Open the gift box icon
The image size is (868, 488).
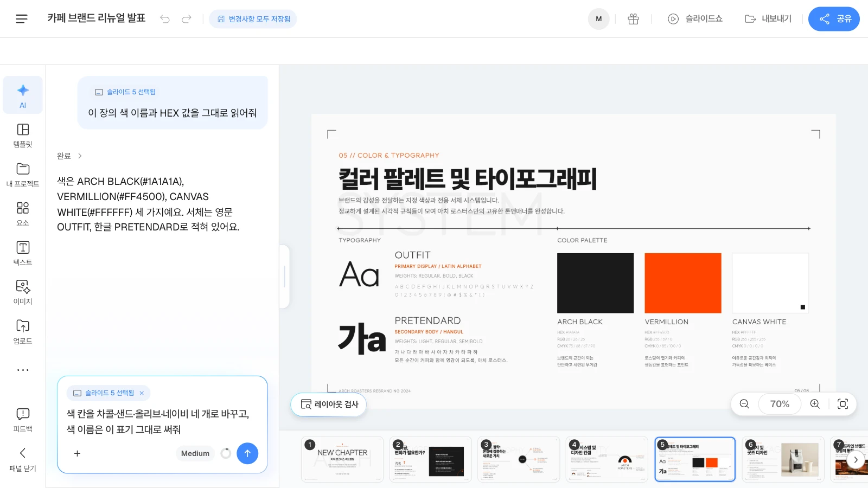633,19
